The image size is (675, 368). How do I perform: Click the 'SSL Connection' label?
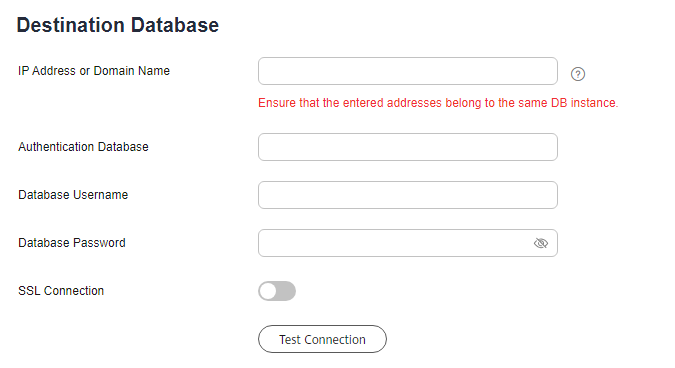[61, 291]
